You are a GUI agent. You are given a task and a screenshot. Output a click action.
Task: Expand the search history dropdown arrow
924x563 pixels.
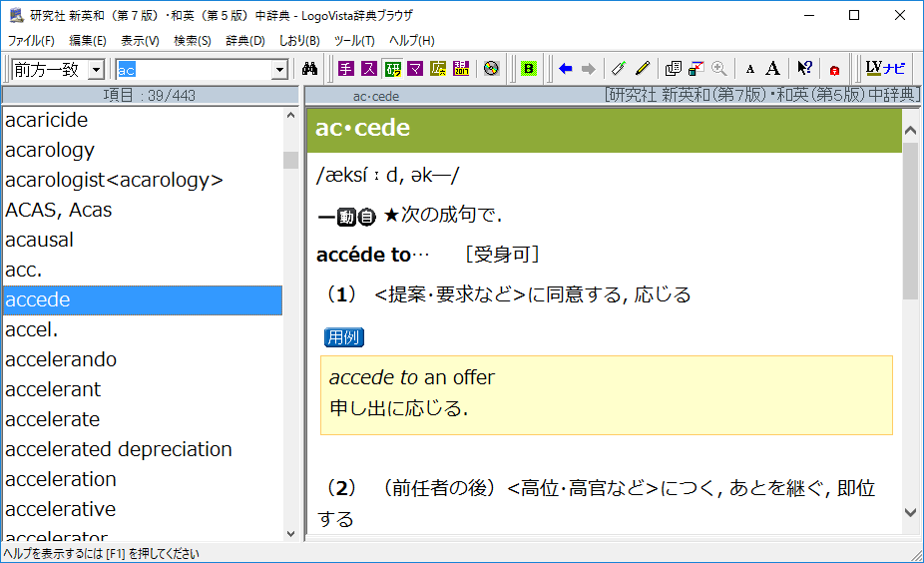click(x=280, y=70)
